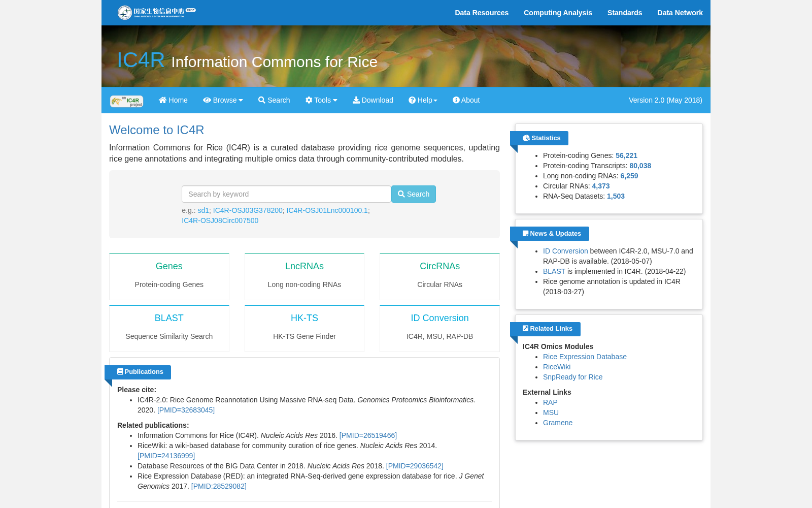Click the About info icon
Image resolution: width=812 pixels, height=508 pixels.
click(456, 100)
